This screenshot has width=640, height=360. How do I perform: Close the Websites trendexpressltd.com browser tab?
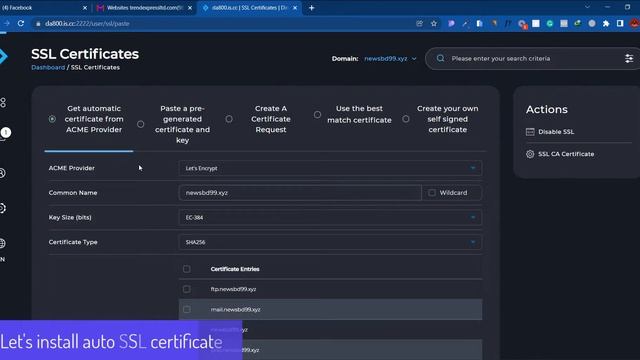(x=190, y=8)
